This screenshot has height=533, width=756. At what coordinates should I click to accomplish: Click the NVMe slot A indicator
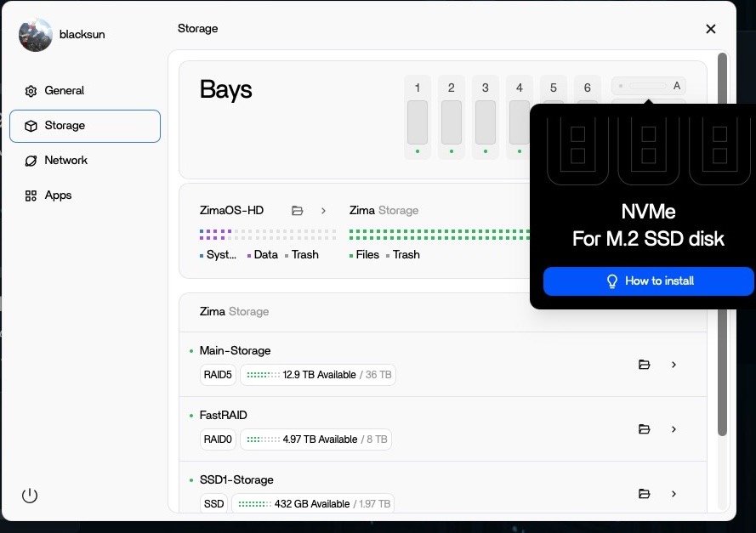649,86
